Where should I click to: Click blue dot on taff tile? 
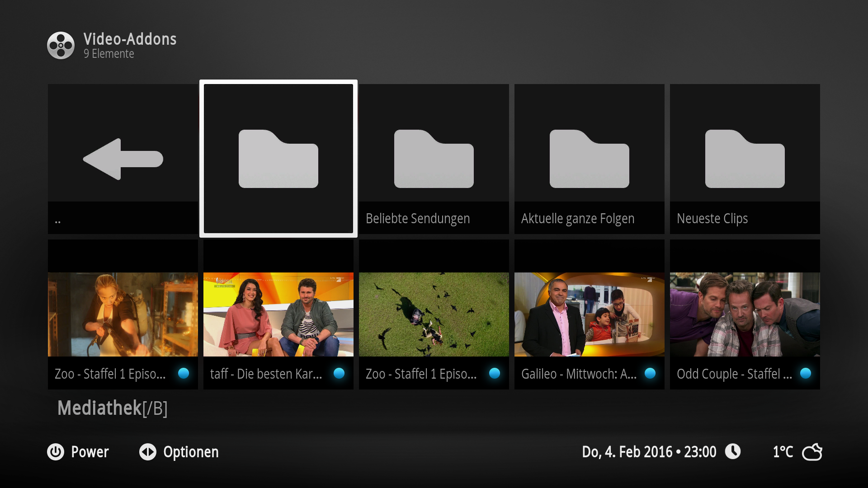coord(339,373)
